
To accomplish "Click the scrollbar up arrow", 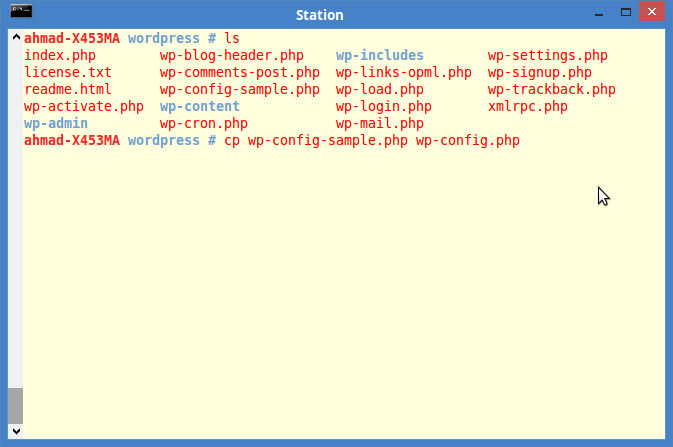I will coord(16,37).
